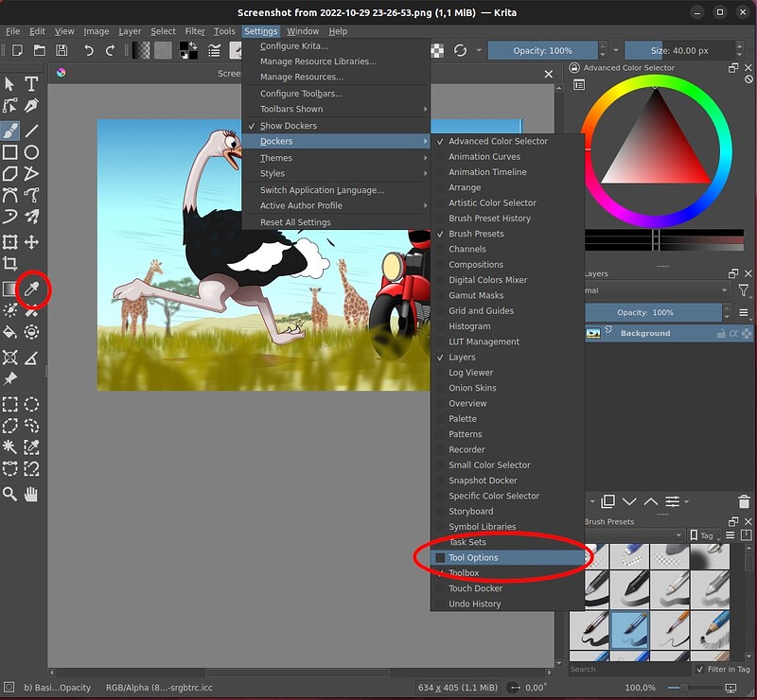Move layer up with arrow button
Screen dimensions: 757x700
650,501
